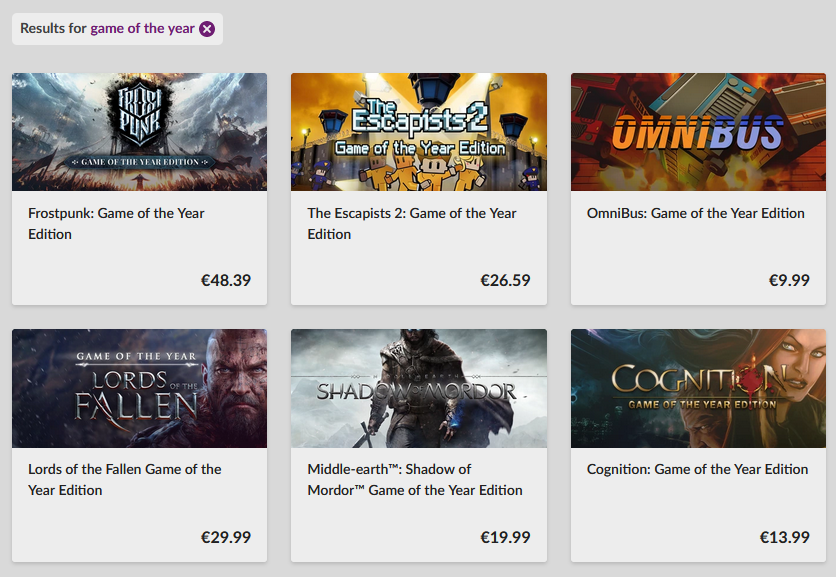
Task: Click the 'game of the year' search term
Action: [x=142, y=29]
